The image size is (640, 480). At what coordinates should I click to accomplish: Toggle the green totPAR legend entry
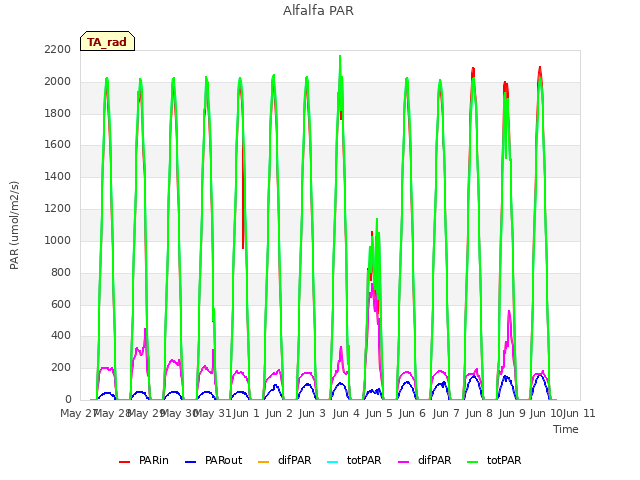494,460
